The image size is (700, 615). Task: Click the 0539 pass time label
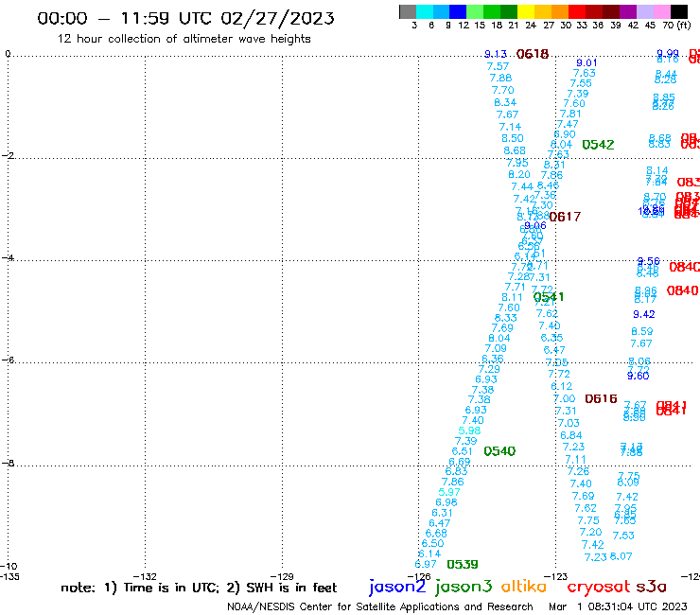tap(463, 565)
